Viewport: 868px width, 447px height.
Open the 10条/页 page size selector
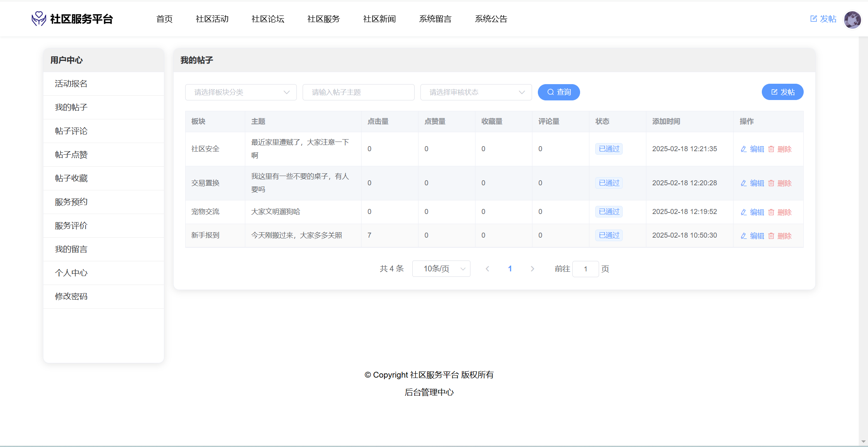441,269
